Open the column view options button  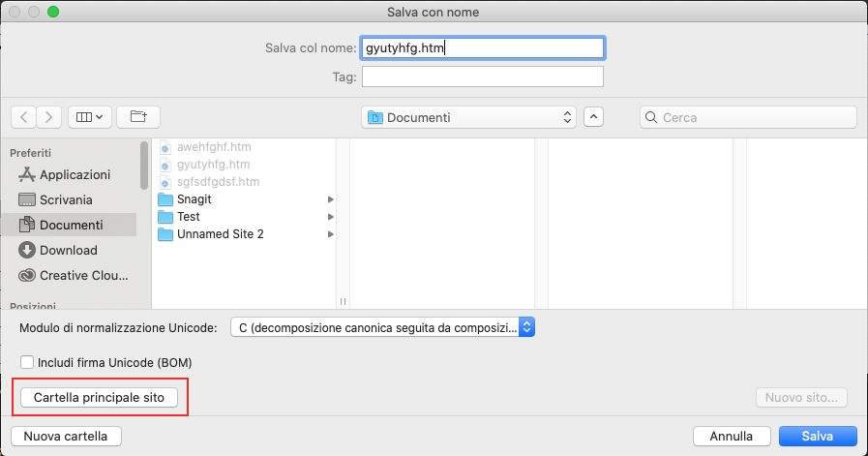point(90,117)
